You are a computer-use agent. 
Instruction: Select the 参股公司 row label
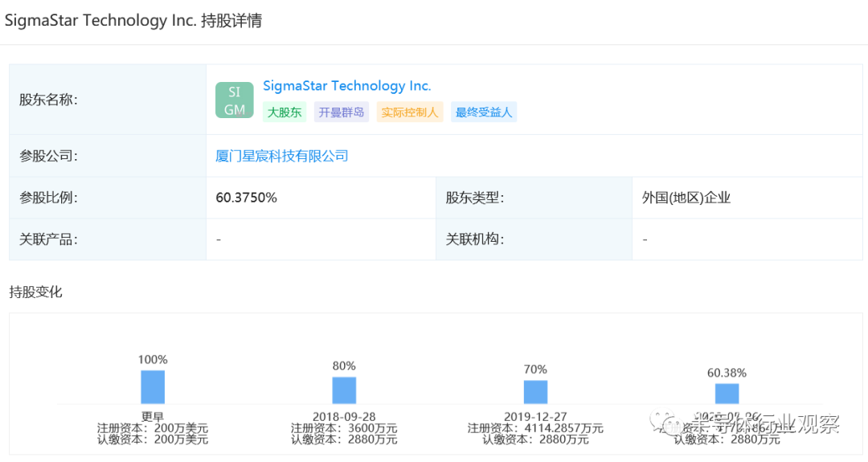click(x=49, y=156)
